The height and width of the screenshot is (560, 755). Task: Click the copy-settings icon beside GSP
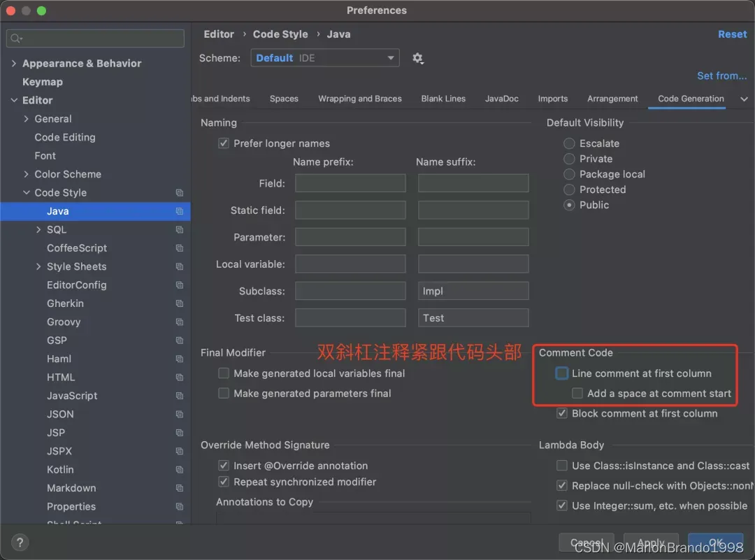click(180, 340)
